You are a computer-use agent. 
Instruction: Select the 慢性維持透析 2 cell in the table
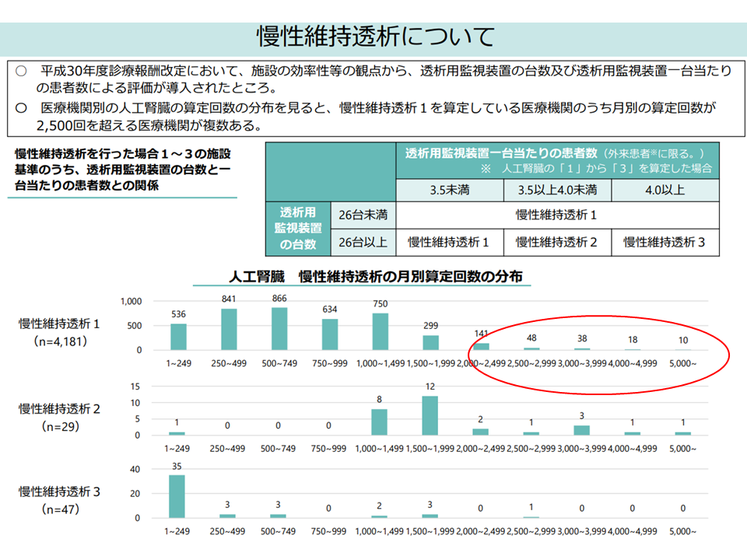coord(558,242)
